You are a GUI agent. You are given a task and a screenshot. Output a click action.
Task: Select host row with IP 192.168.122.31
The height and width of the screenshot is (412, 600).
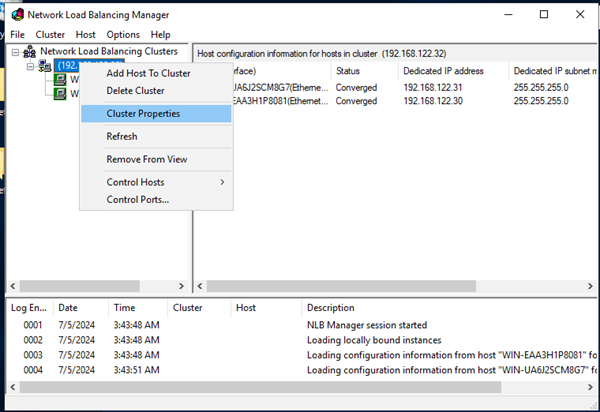[415, 88]
